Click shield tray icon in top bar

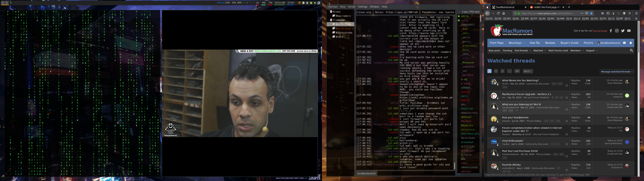click(x=315, y=3)
